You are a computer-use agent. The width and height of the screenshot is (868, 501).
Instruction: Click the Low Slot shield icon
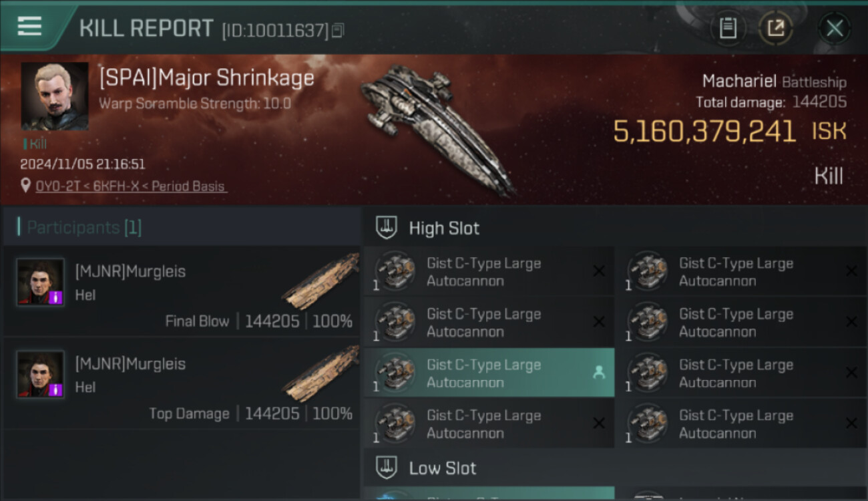[x=387, y=468]
